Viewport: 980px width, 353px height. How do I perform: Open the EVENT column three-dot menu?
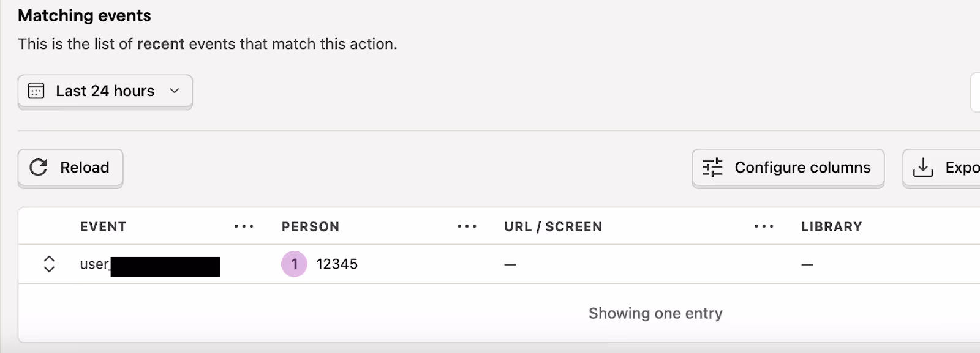[244, 227]
